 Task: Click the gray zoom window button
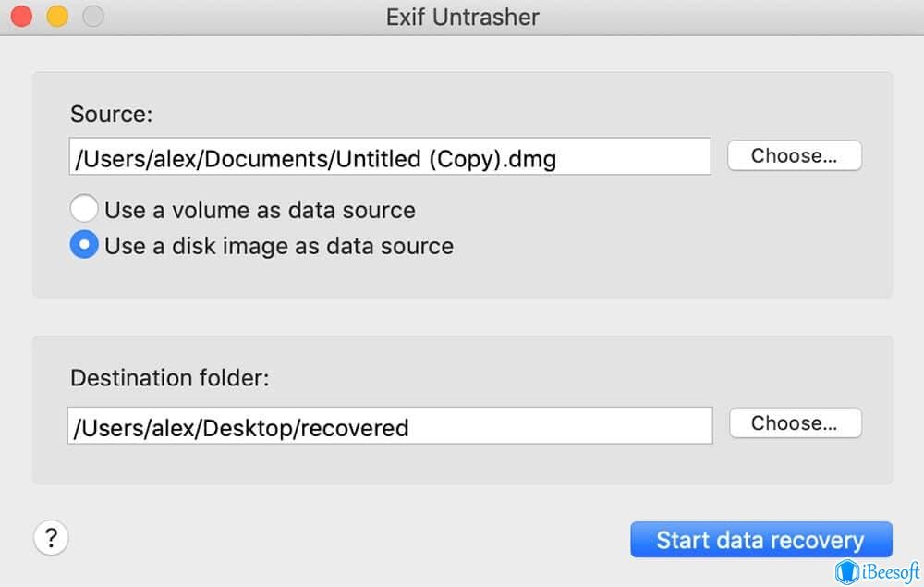92,17
